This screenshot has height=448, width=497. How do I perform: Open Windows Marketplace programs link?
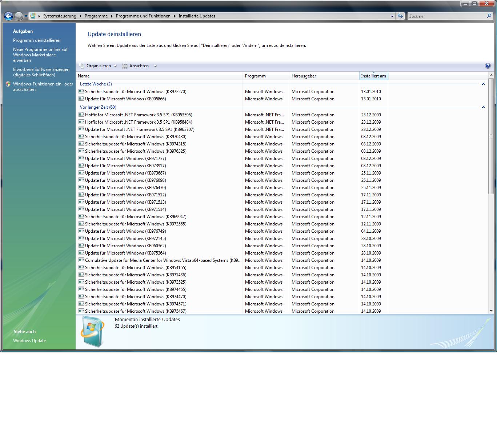(40, 55)
